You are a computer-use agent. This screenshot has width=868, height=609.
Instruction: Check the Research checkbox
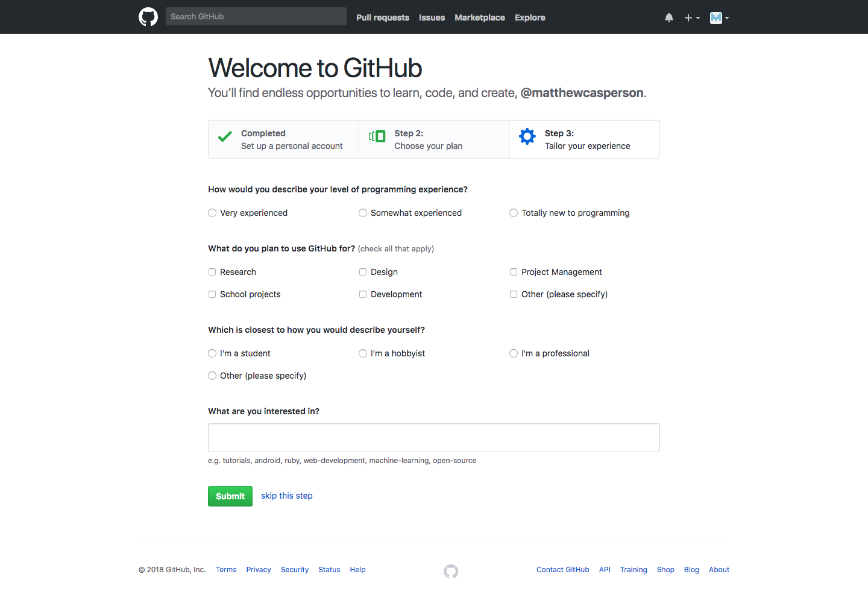point(212,272)
